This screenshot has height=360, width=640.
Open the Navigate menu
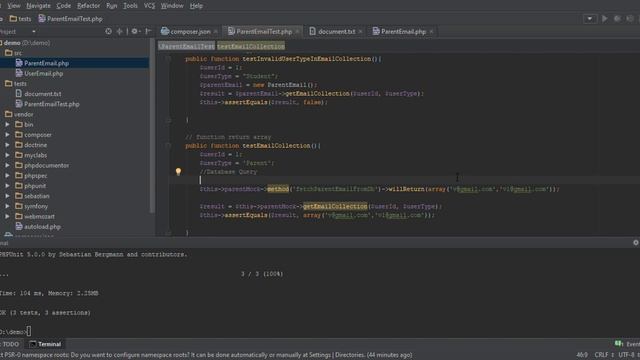38,6
